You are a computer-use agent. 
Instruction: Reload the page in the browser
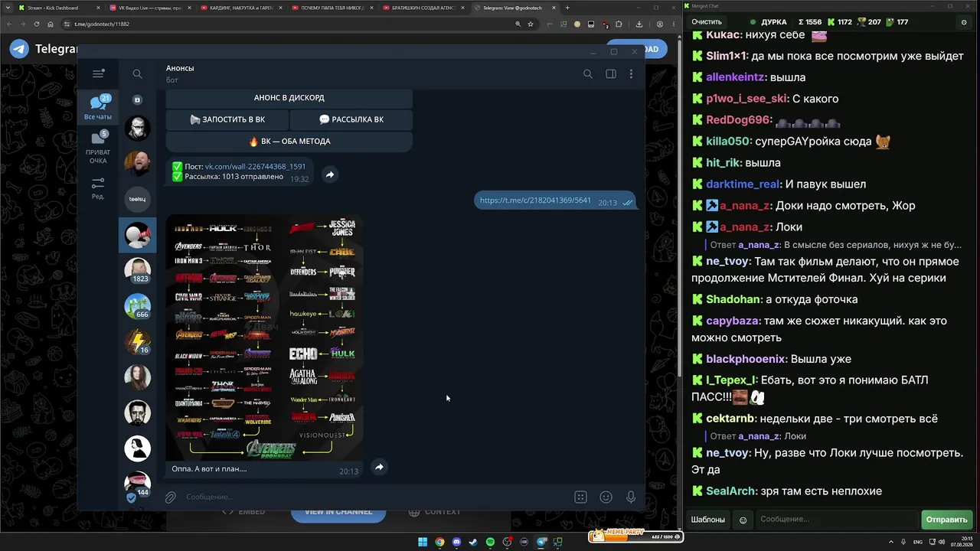37,24
